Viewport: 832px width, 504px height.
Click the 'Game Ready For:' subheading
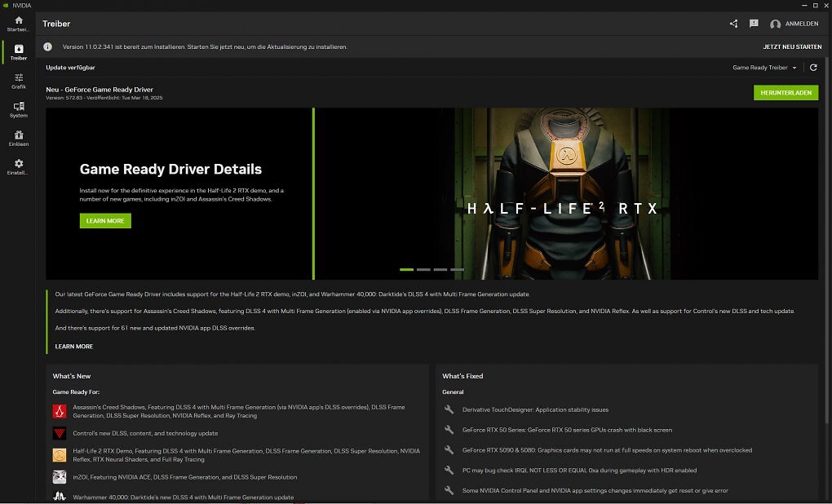pos(76,392)
